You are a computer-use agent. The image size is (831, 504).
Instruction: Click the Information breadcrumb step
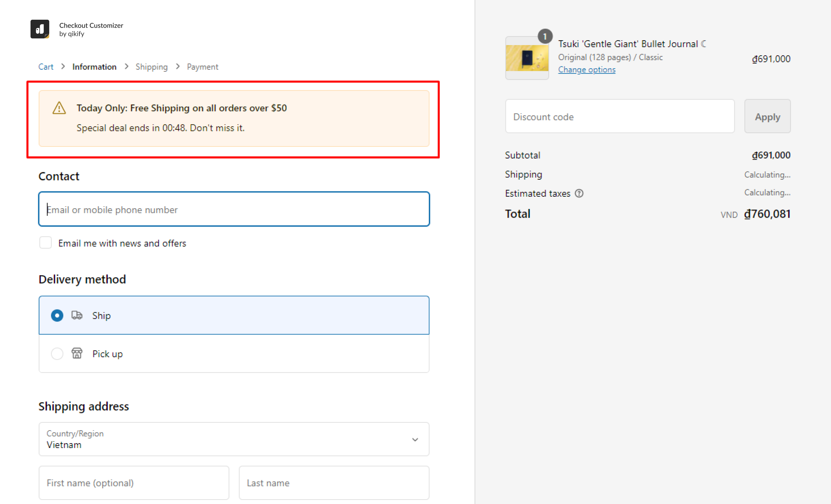94,67
